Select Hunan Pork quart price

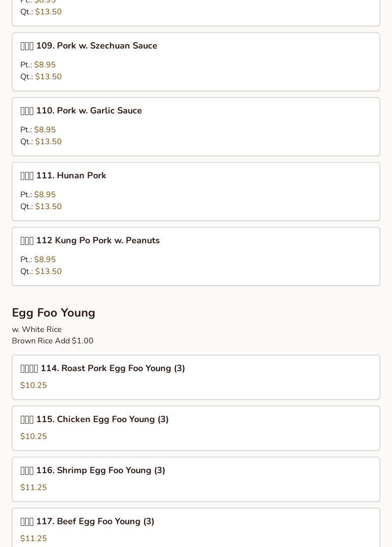(48, 207)
